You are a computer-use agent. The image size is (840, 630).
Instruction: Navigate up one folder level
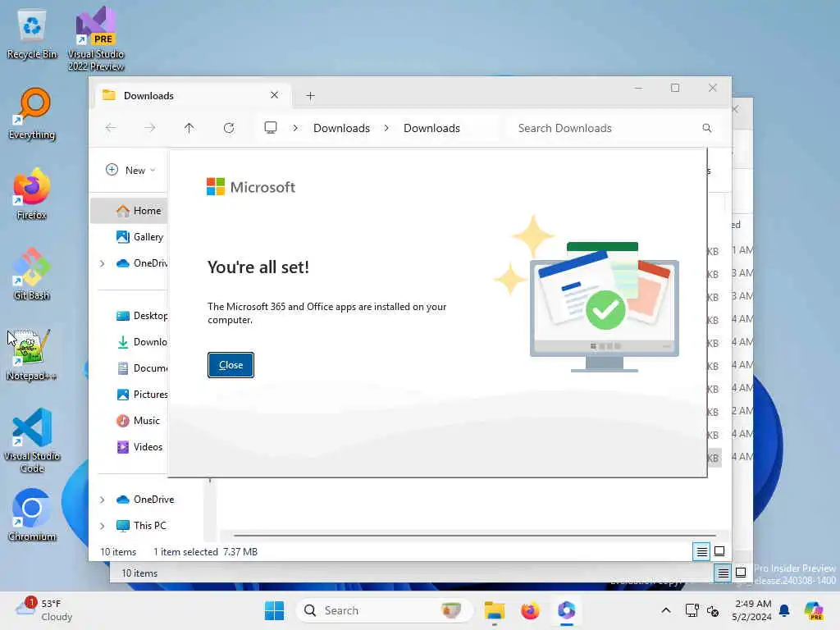click(x=189, y=128)
